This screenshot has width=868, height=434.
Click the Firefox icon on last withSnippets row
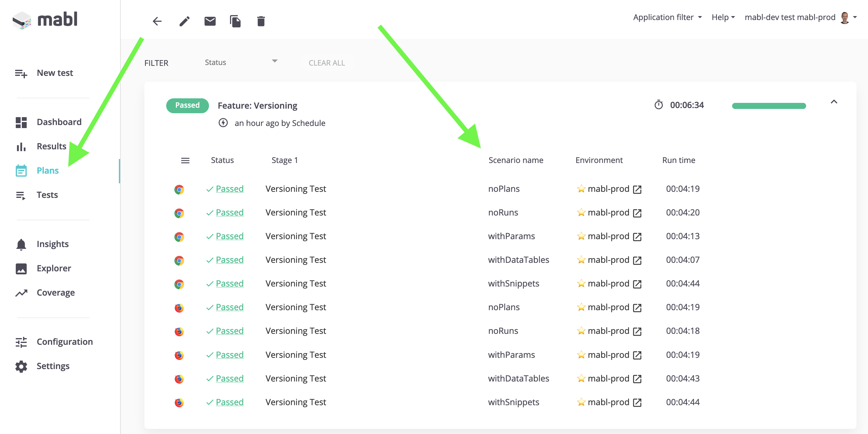click(x=179, y=402)
